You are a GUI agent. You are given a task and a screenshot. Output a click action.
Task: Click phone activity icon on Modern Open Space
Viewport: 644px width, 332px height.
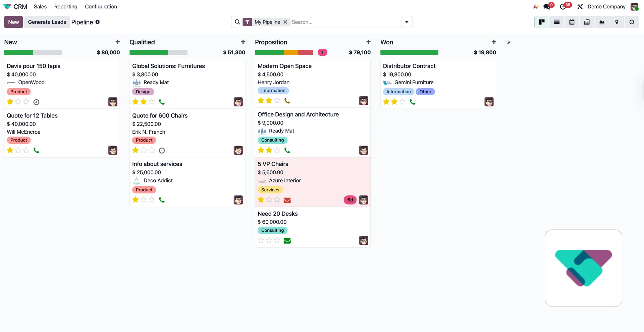point(287,101)
